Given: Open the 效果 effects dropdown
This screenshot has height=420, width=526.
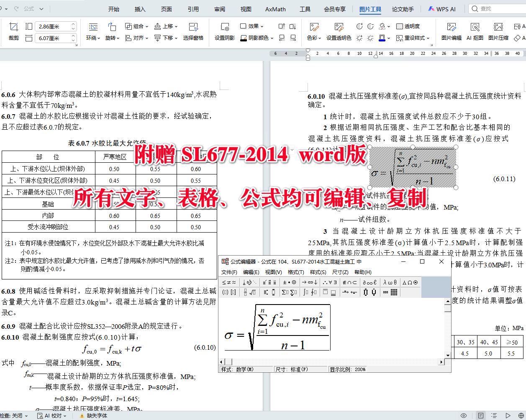Looking at the screenshot, I should 252,26.
